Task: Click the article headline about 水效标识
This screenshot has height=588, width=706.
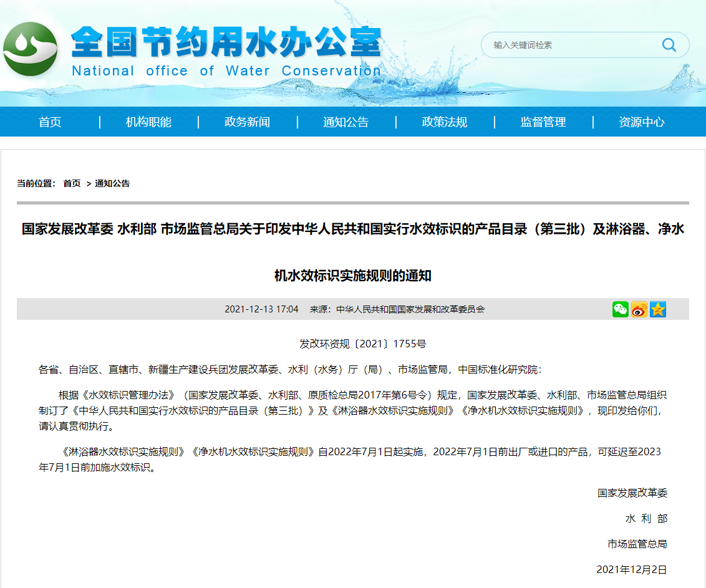Action: click(x=353, y=229)
